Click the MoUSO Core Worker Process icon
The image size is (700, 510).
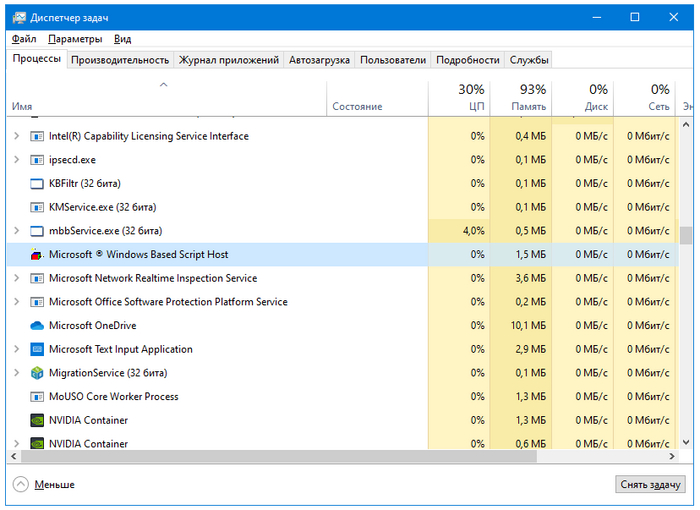click(x=38, y=397)
